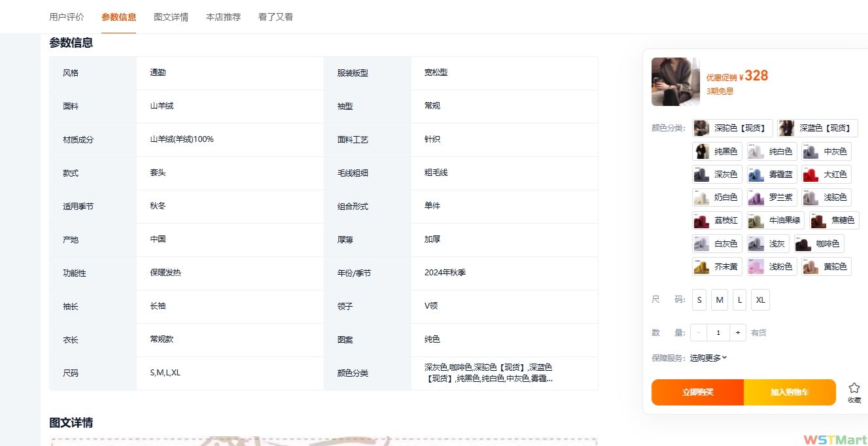Click the minus icon to decrease quantity
The image size is (868, 446).
click(699, 333)
